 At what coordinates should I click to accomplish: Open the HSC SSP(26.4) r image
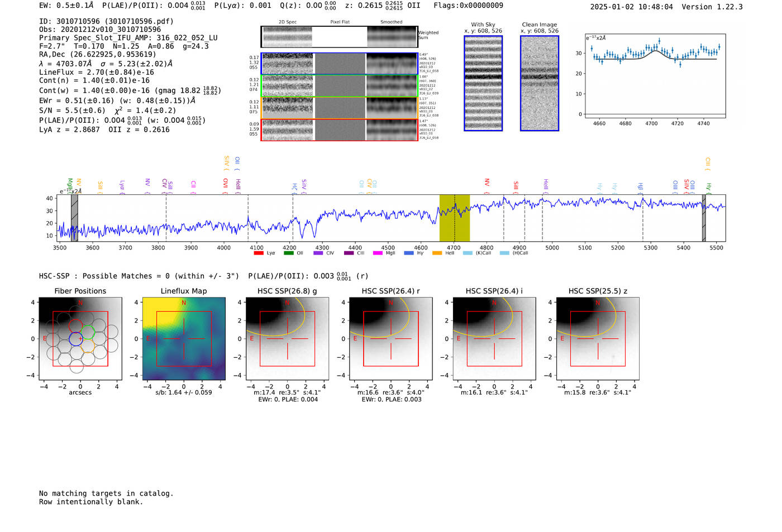pos(391,338)
